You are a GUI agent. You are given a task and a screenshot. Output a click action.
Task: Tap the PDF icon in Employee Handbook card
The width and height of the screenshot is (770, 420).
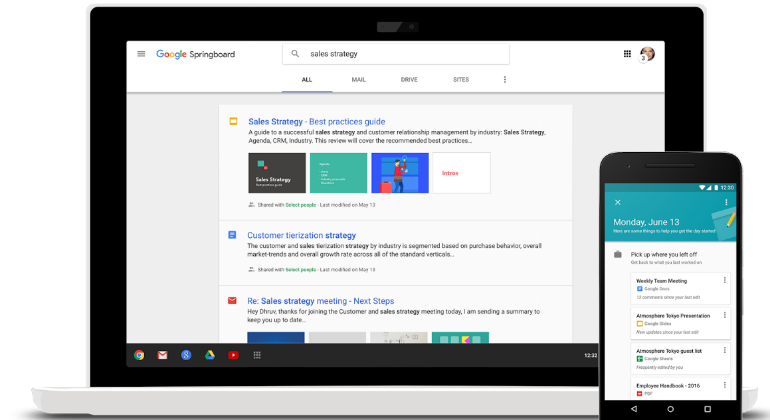point(639,393)
